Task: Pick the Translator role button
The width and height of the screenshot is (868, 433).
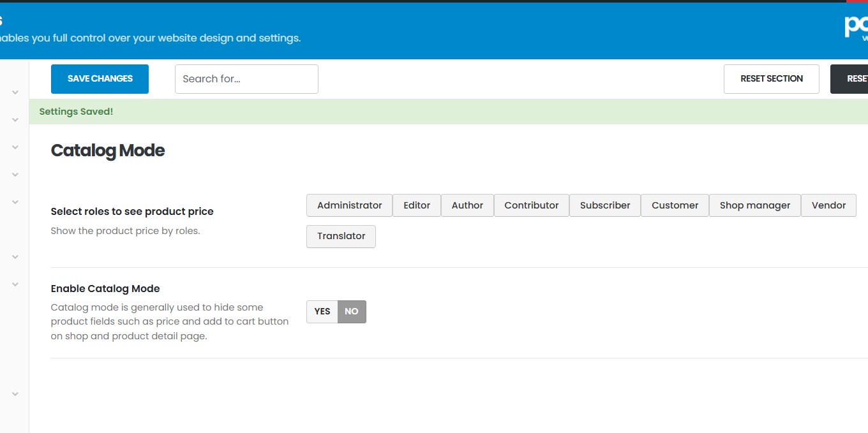Action: point(341,236)
